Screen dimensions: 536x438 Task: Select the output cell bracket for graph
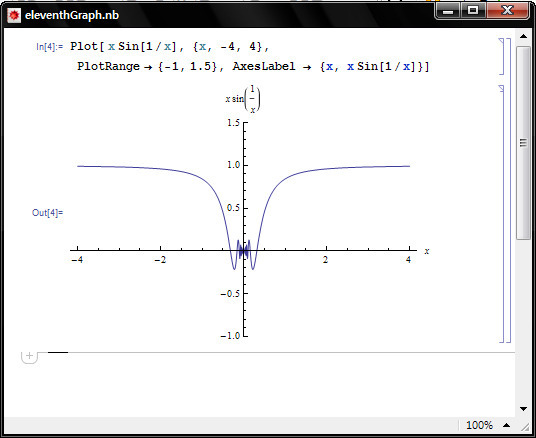tap(501, 214)
